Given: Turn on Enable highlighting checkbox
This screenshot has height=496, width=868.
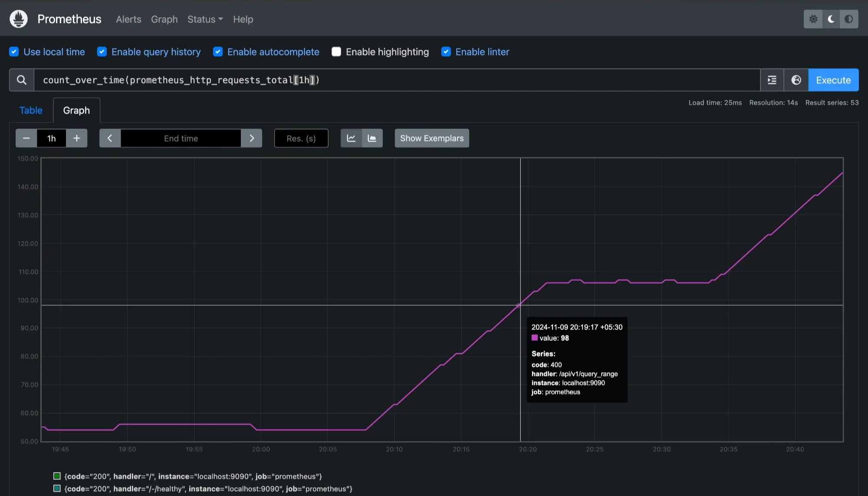Looking at the screenshot, I should point(336,52).
